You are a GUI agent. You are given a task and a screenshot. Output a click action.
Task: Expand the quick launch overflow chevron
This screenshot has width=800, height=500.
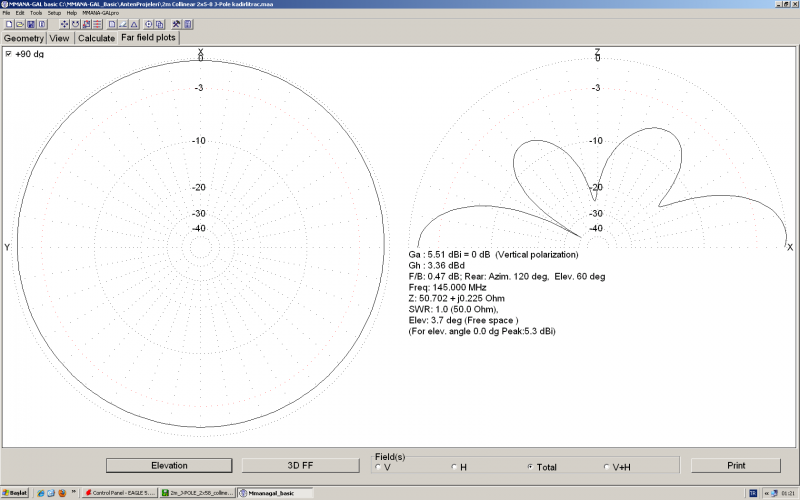(74, 492)
